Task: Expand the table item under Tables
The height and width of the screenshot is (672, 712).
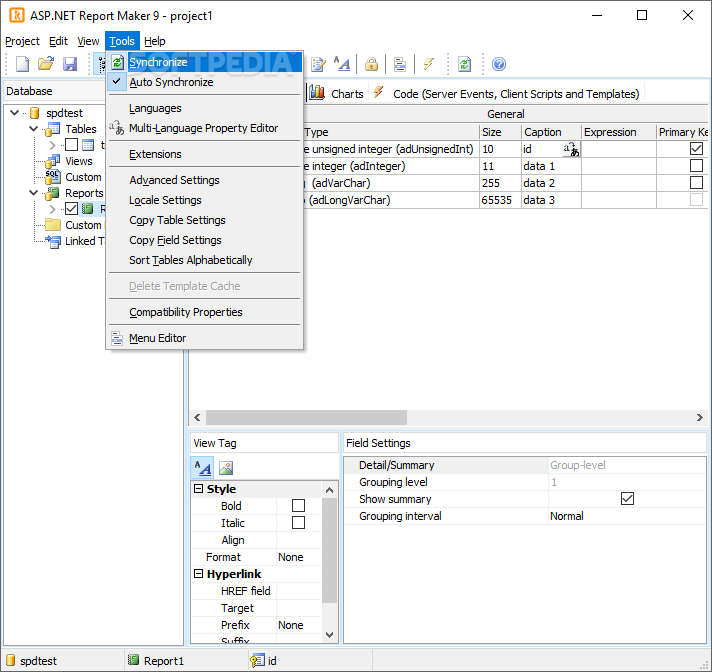Action: pyautogui.click(x=52, y=145)
